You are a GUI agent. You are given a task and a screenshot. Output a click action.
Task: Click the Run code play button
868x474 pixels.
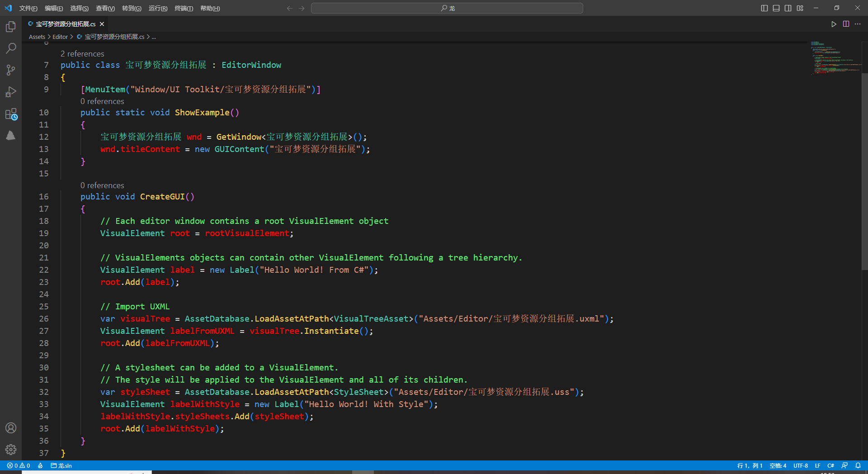coord(834,24)
